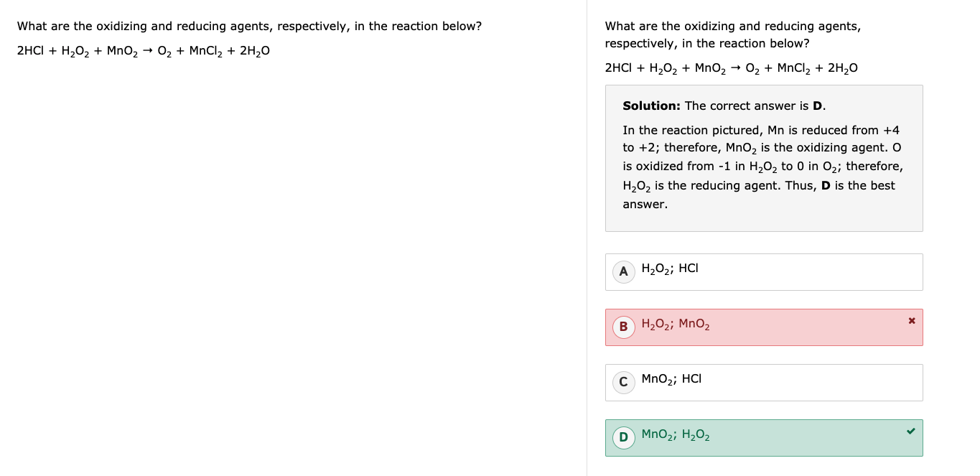Click the green-outlined D letter icon
The width and height of the screenshot is (980, 476).
[x=623, y=437]
